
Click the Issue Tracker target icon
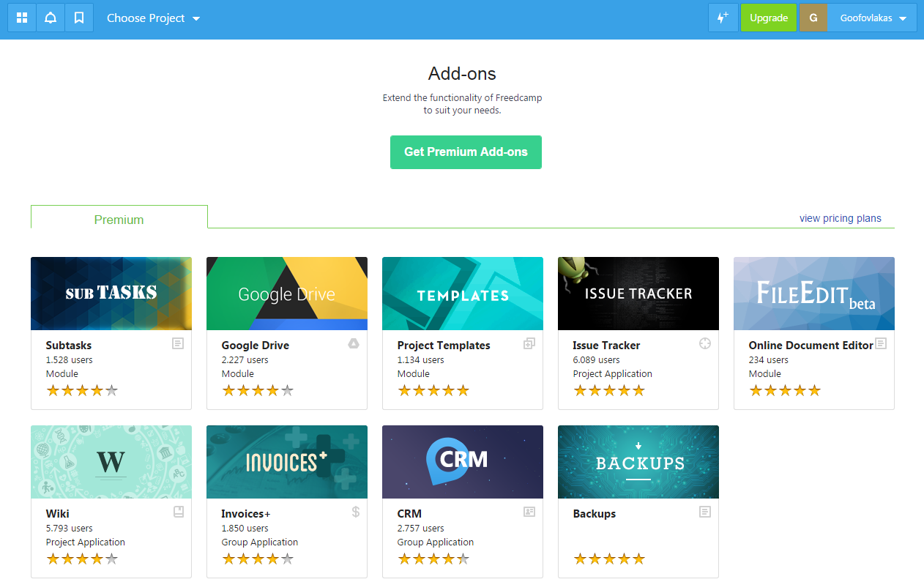[x=705, y=343]
